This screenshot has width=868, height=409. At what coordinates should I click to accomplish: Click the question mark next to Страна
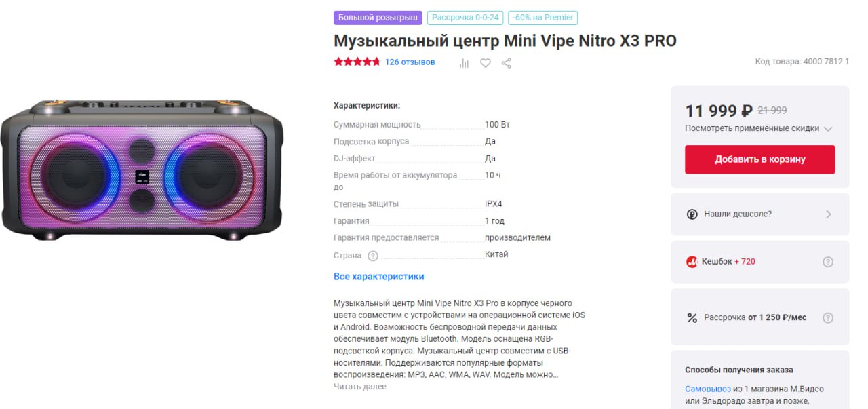(373, 256)
